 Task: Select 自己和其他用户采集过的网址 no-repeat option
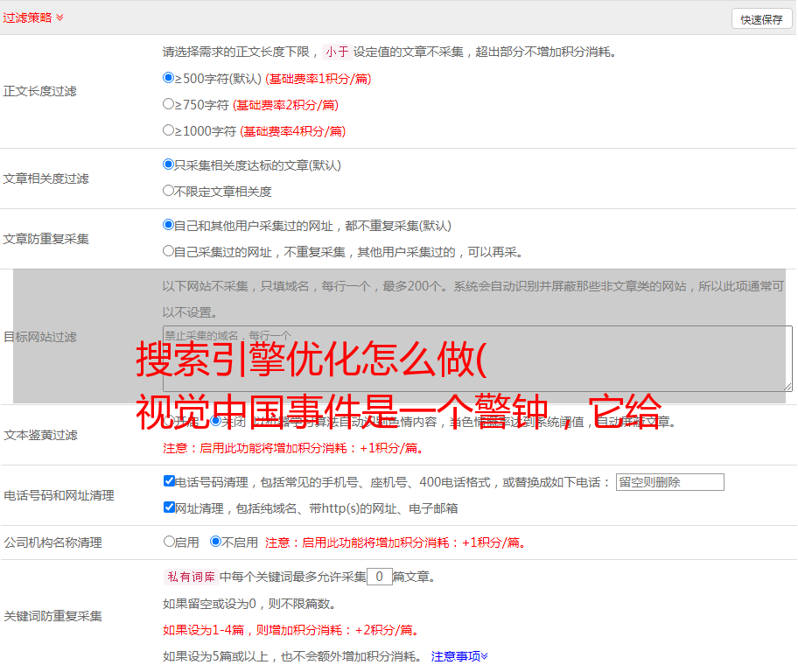[x=169, y=225]
